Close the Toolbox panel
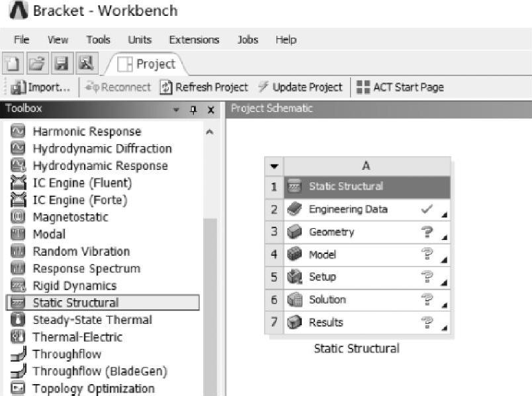This screenshot has width=532, height=396. coord(211,110)
